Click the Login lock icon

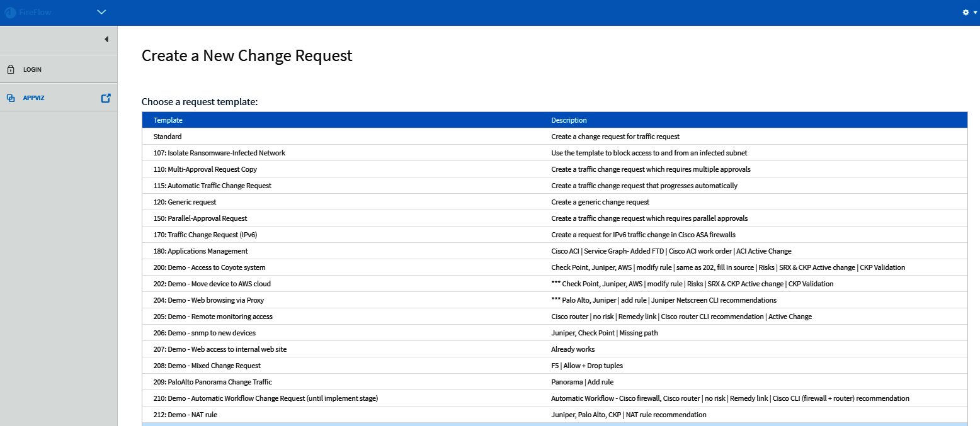point(11,70)
